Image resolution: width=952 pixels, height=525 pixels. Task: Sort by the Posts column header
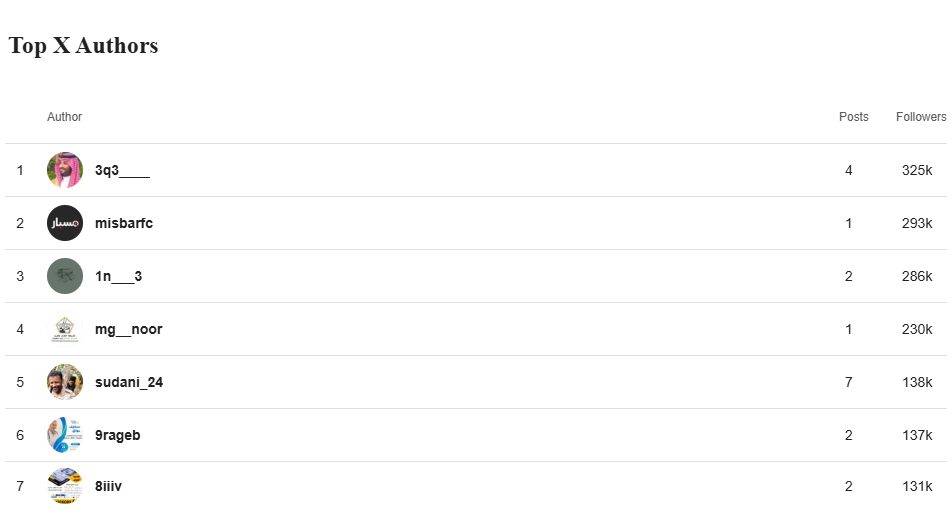tap(854, 117)
